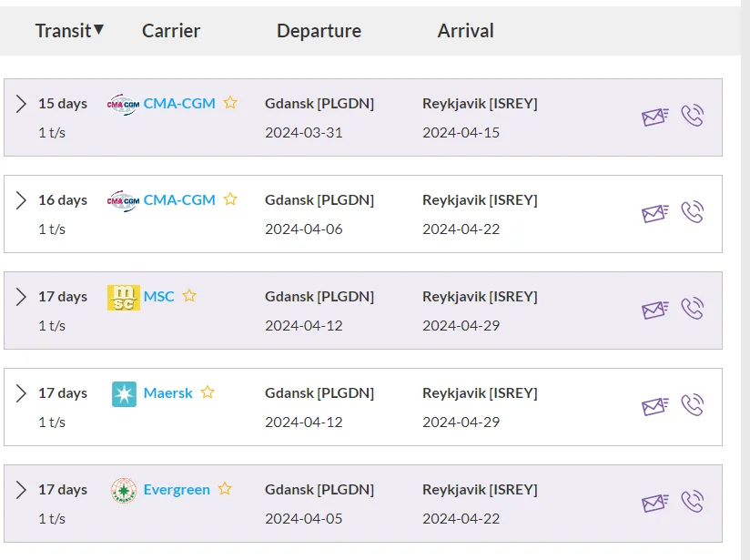The width and height of the screenshot is (750, 560).
Task: Click the MSC carrier logo
Action: click(x=124, y=297)
